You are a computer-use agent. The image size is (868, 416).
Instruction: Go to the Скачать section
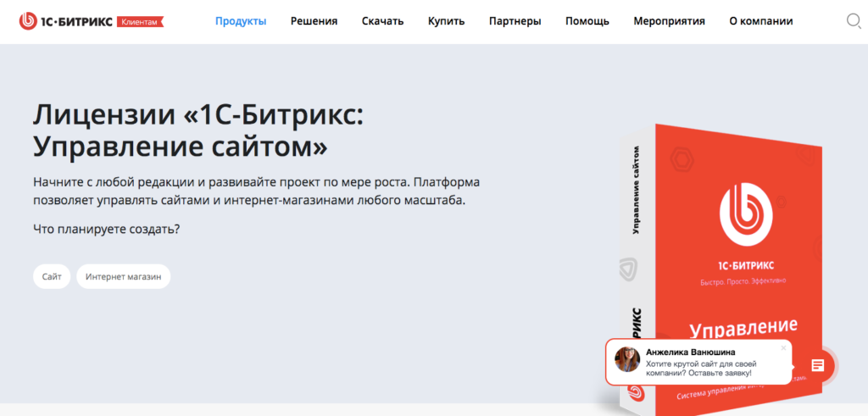point(382,21)
